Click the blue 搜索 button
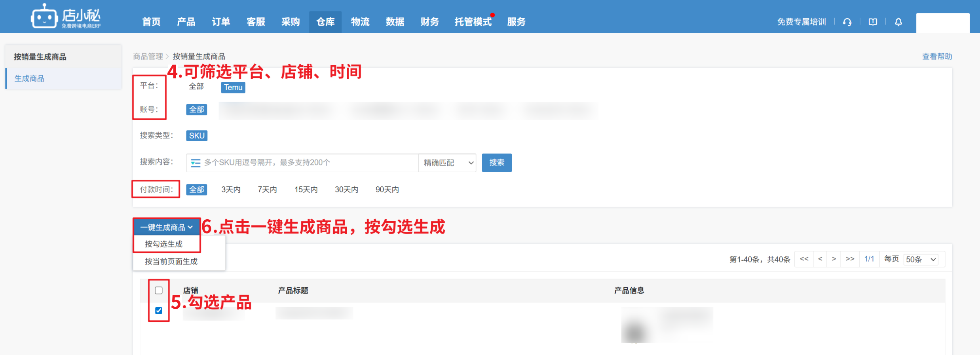Image resolution: width=980 pixels, height=355 pixels. pos(496,163)
